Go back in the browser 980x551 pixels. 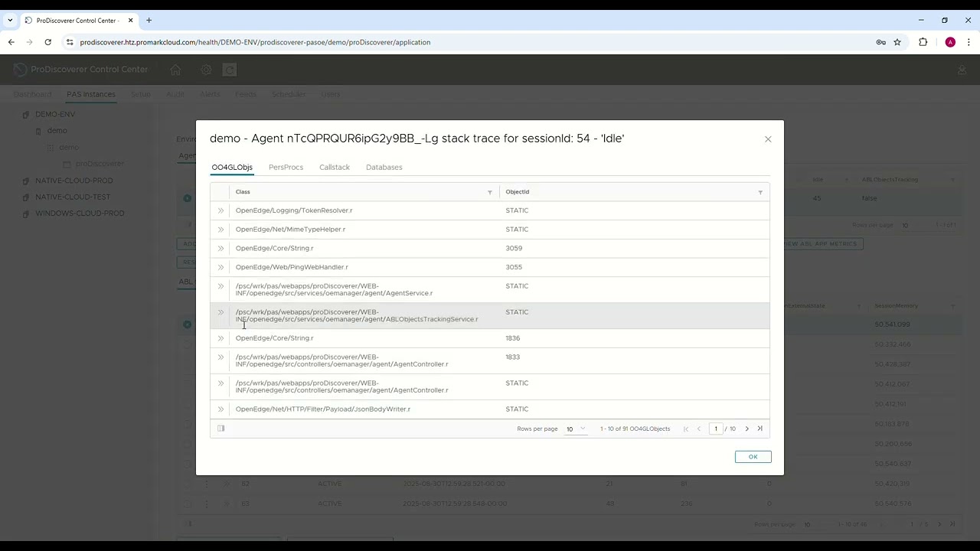tap(11, 42)
